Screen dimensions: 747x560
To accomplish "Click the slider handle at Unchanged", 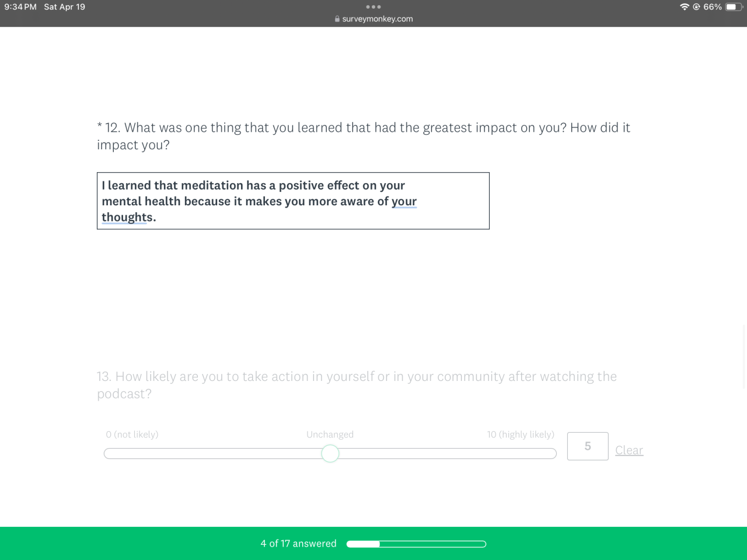I will (330, 453).
